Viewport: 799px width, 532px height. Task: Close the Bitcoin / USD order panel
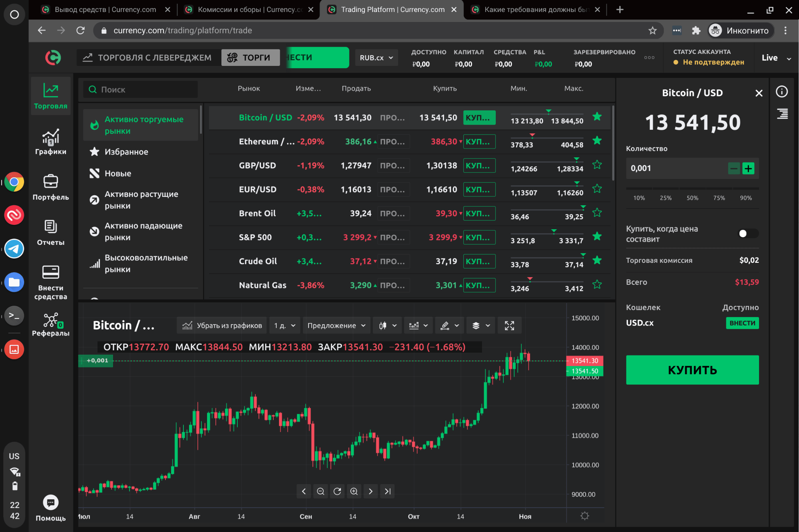pos(759,93)
